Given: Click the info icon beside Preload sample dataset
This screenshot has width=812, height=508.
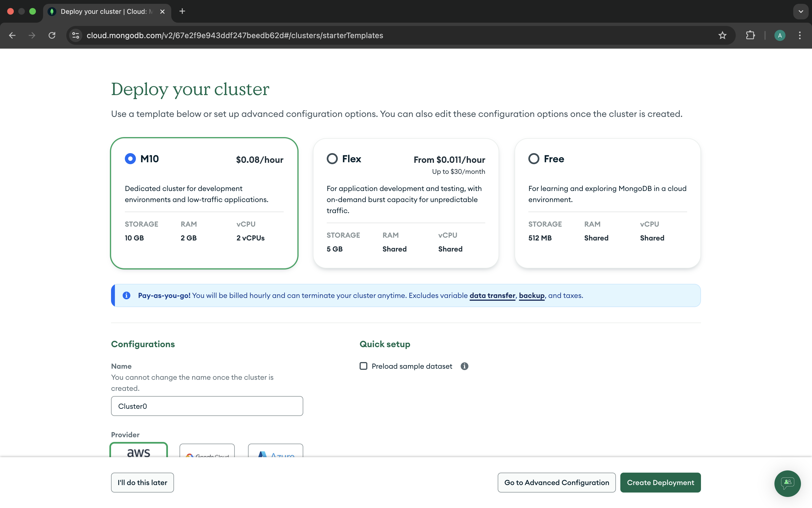Looking at the screenshot, I should click(x=464, y=366).
